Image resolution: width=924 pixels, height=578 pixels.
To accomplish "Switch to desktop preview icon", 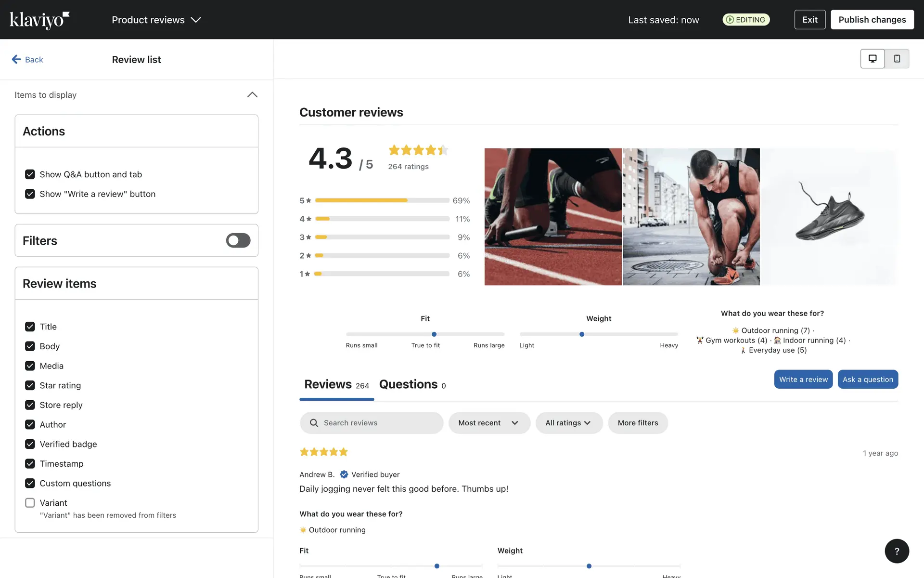I will [872, 59].
